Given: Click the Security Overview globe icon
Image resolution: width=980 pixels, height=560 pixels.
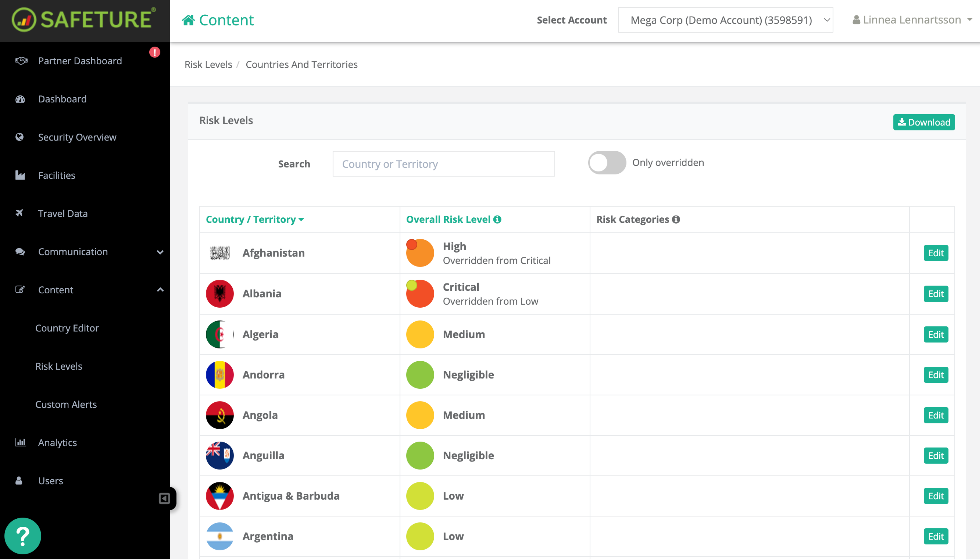Looking at the screenshot, I should (20, 137).
